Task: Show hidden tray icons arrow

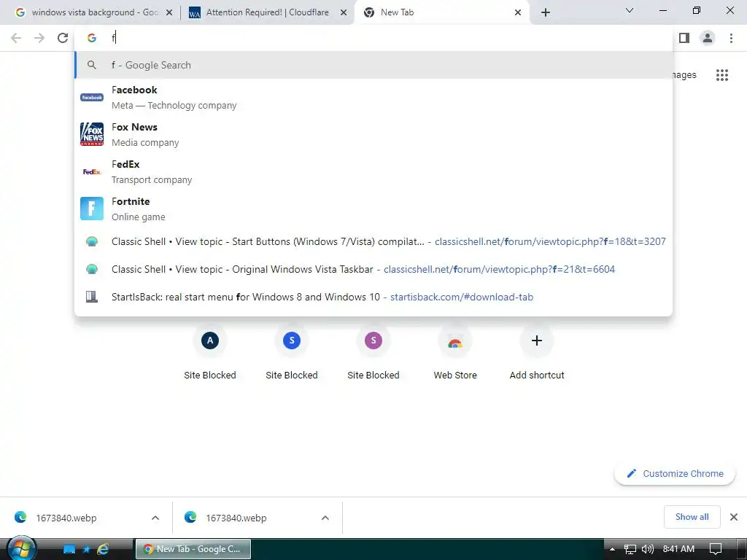Action: [x=612, y=549]
